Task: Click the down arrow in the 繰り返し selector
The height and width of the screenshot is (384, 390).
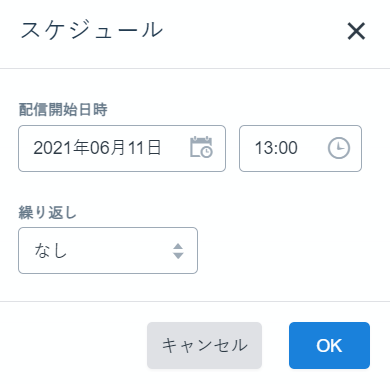Action: point(178,256)
